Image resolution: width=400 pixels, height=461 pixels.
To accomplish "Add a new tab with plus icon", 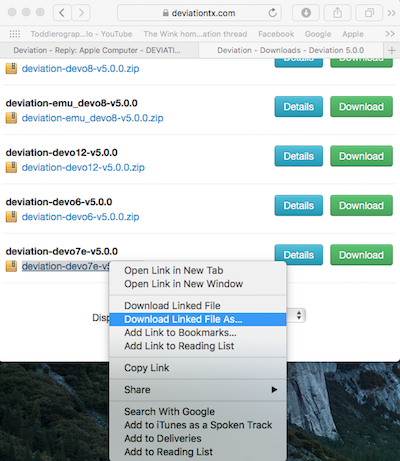I will pyautogui.click(x=392, y=50).
